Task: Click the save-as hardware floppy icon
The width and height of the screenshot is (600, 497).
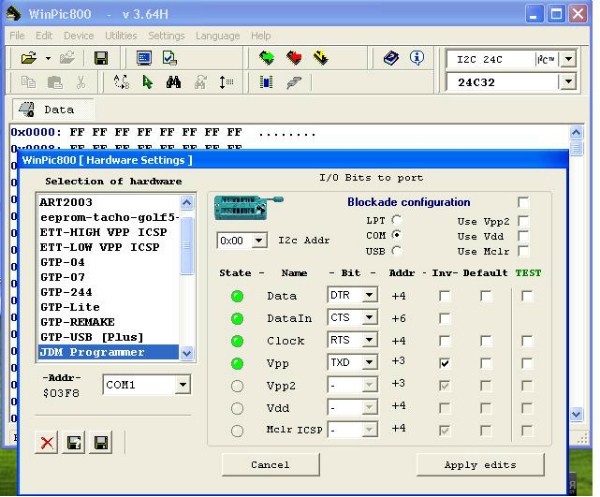Action: 73,443
